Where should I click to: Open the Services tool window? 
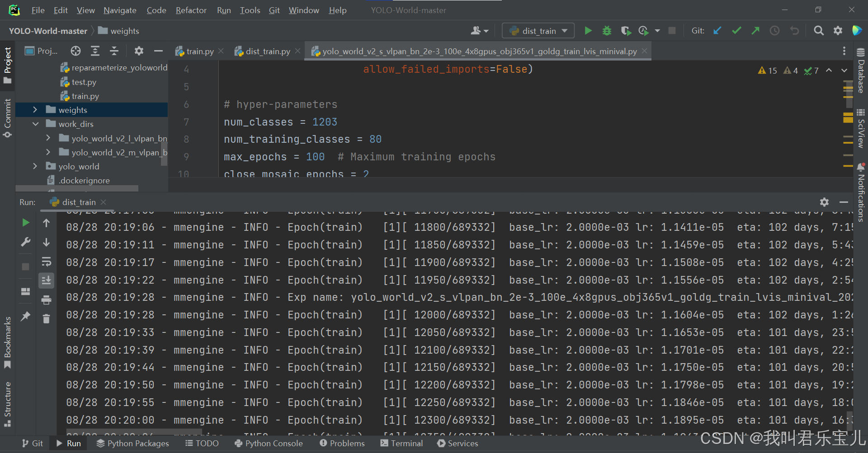458,444
